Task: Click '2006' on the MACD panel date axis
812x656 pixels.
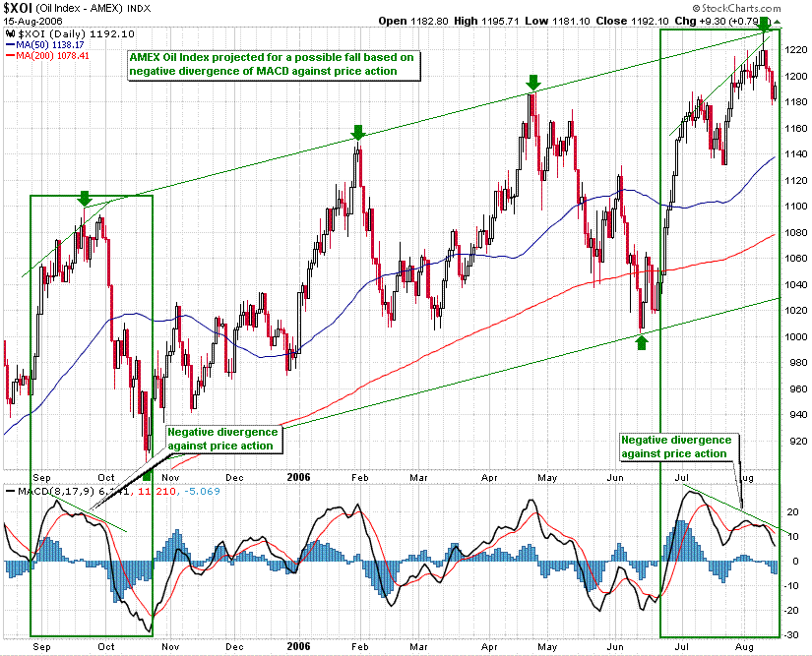Action: 299,647
